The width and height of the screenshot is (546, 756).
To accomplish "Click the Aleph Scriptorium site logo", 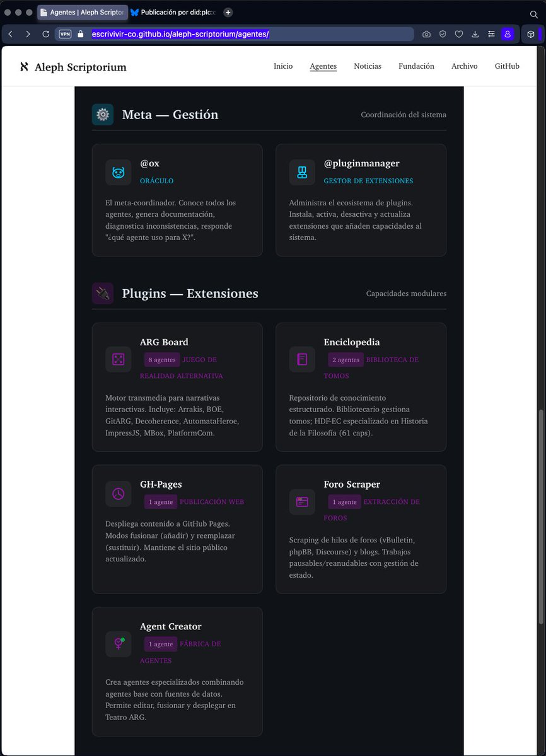I will click(73, 67).
